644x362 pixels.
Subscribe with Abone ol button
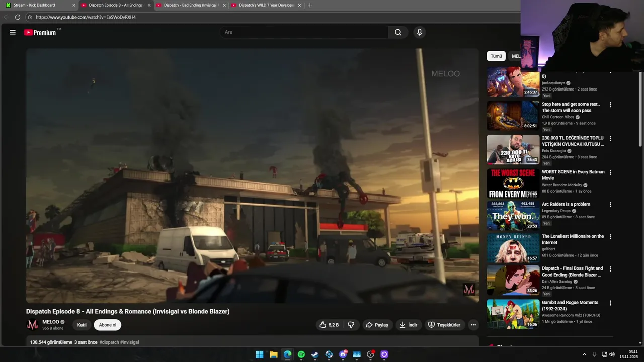click(108, 325)
